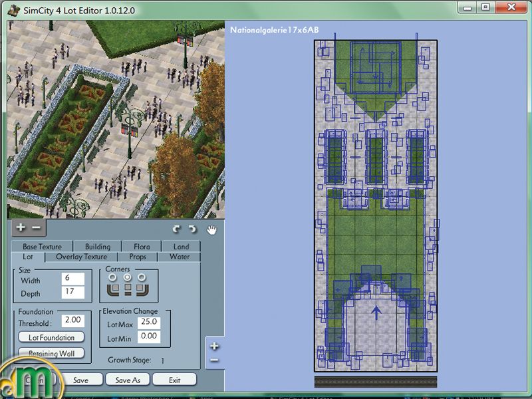Viewport: 532px width, 399px height.
Task: Select the left corner radio button
Action: [x=112, y=277]
